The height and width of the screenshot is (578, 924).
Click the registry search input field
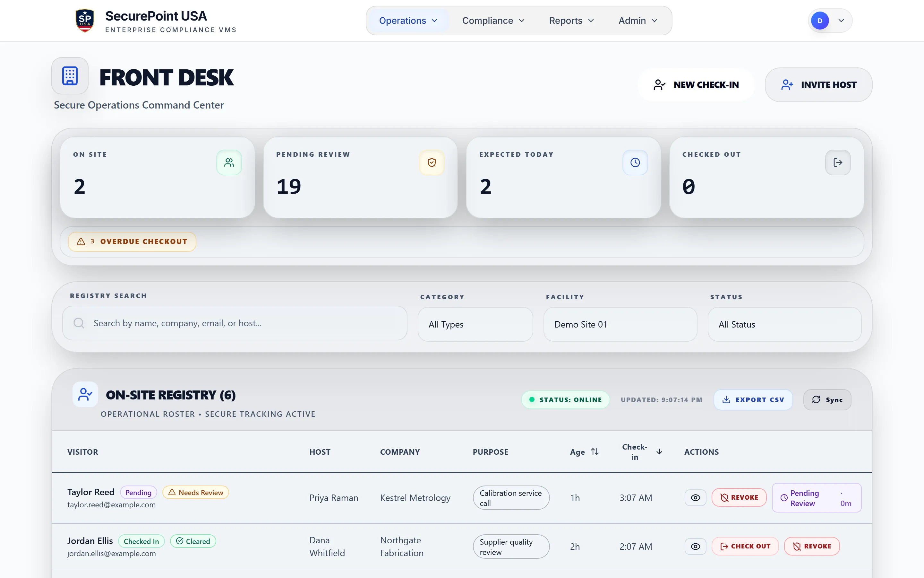coord(235,323)
